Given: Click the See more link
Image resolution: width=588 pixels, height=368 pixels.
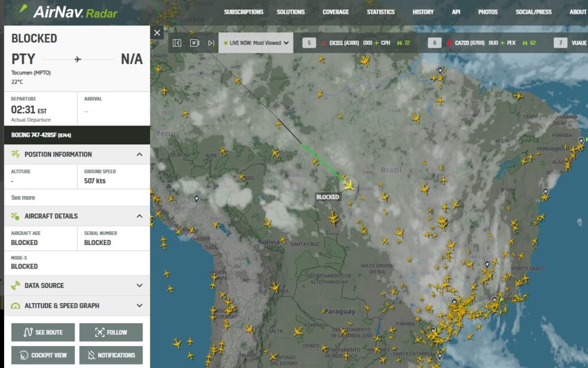Looking at the screenshot, I should pos(23,198).
